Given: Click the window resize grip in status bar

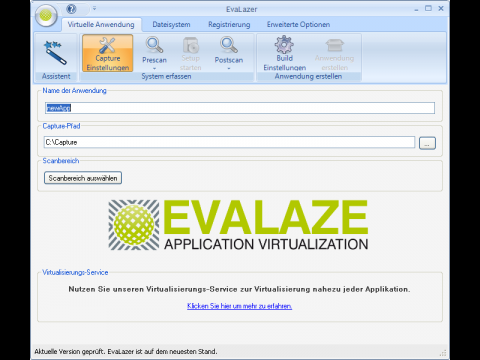Looking at the screenshot, I should [443, 353].
